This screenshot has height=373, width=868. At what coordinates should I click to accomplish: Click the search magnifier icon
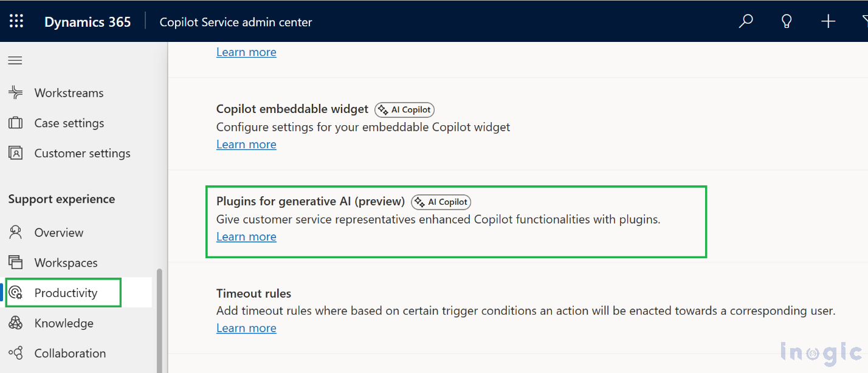tap(746, 21)
